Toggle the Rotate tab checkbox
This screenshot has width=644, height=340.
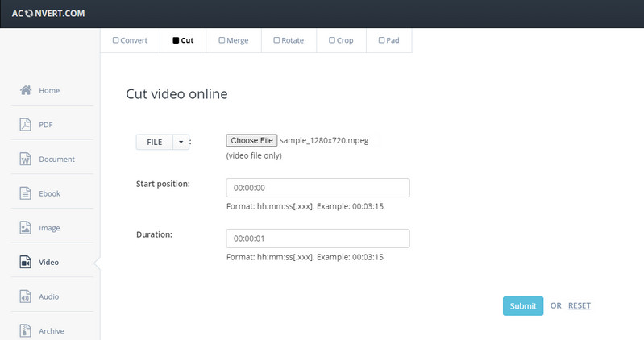276,40
